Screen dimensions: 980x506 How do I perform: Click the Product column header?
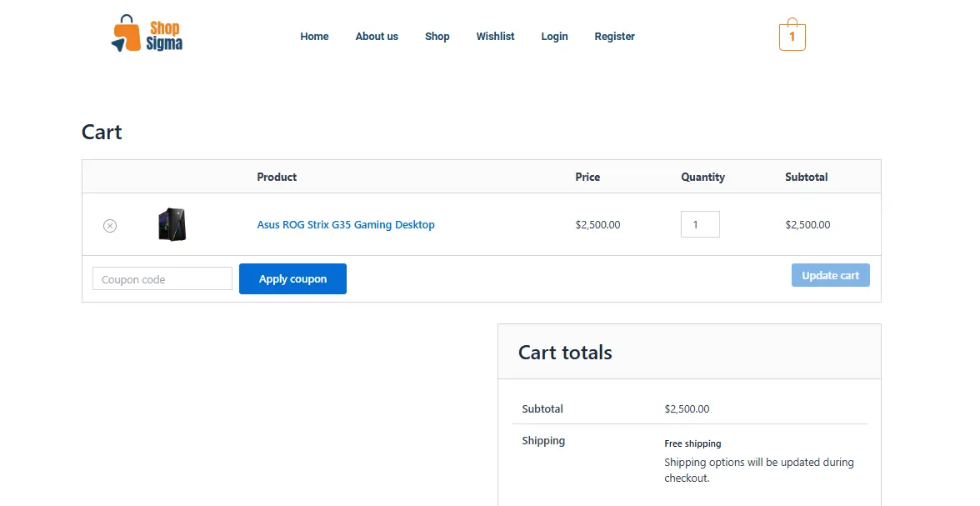277,177
